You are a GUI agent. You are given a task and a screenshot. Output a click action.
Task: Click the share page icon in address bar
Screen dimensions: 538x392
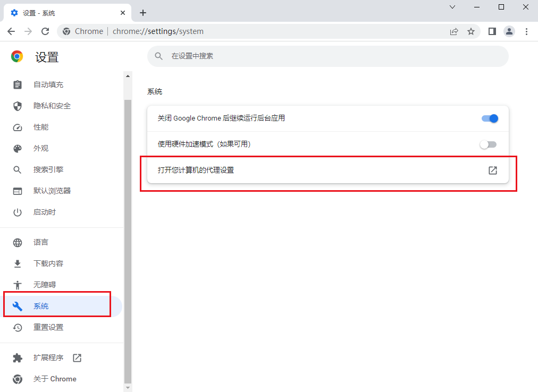click(454, 31)
